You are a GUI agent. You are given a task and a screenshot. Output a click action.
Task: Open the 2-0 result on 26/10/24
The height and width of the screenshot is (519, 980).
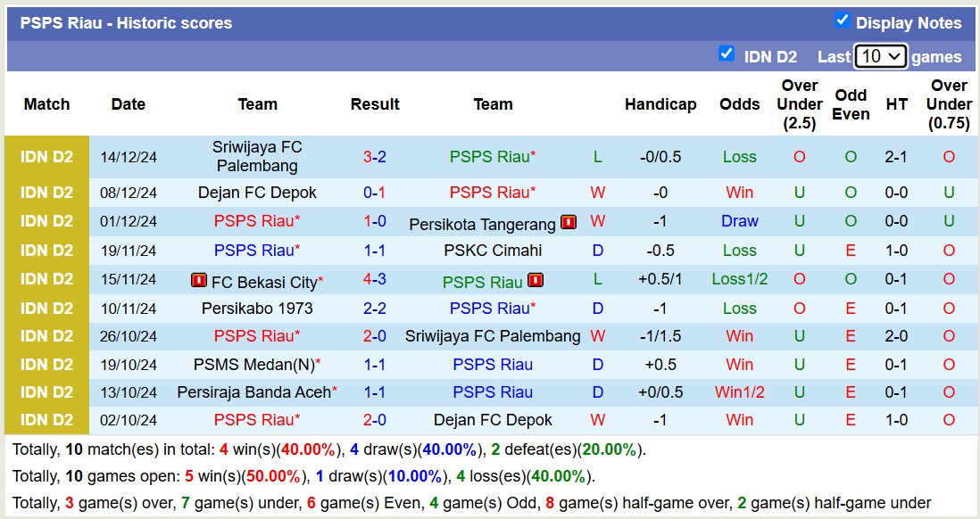(375, 336)
